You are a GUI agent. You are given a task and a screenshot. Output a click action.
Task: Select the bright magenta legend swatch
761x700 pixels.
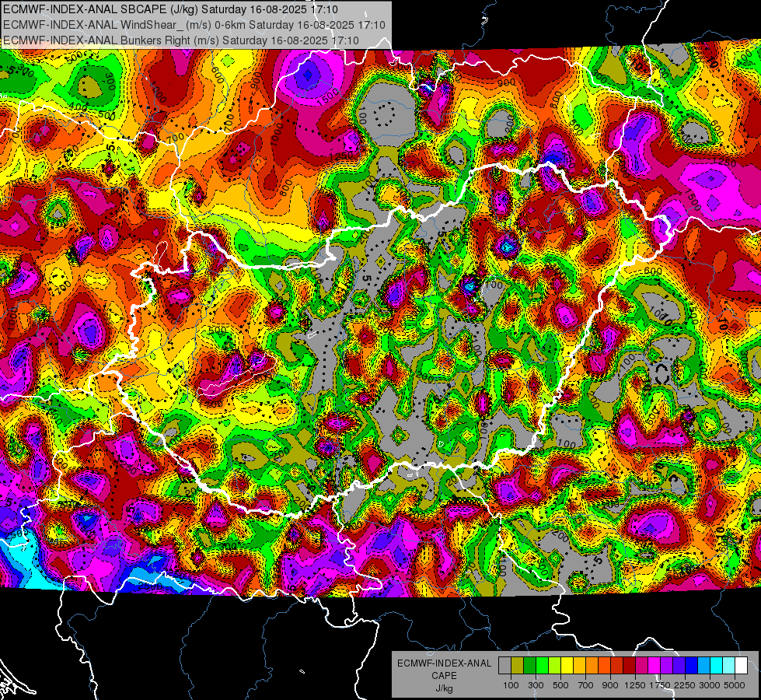coord(655,666)
